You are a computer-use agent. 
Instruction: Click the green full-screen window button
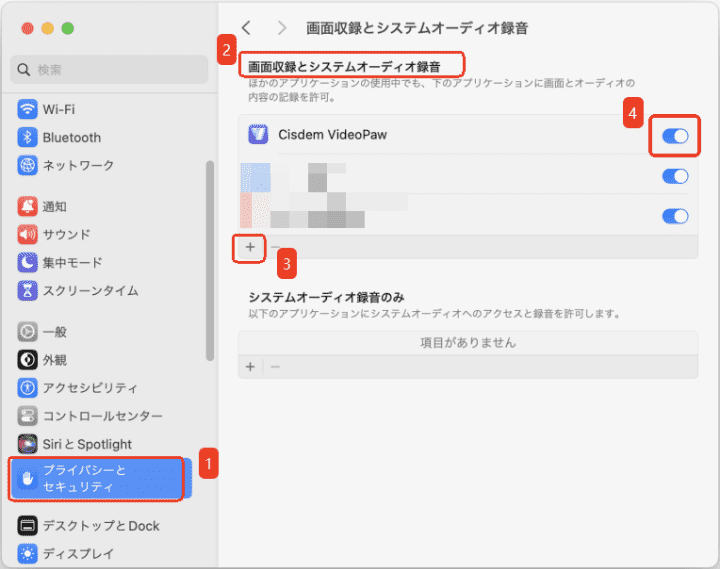68,28
